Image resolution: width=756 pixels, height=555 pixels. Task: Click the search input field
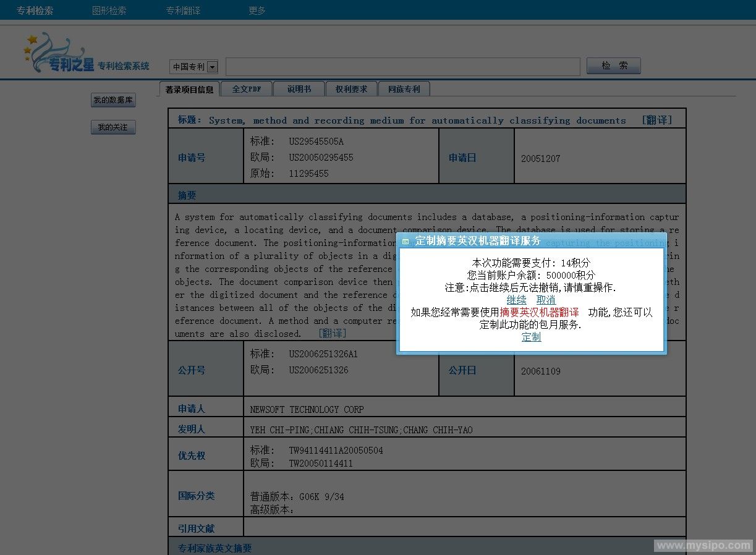click(402, 67)
